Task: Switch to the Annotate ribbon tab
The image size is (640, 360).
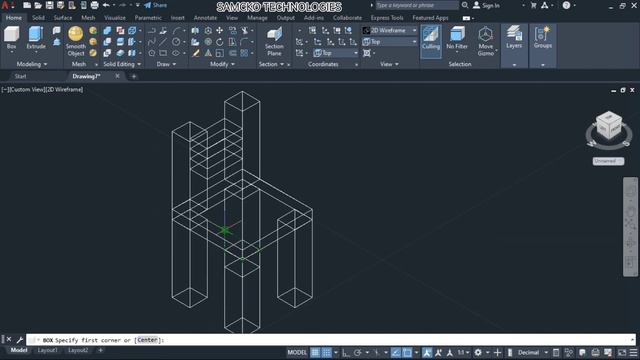Action: pos(205,18)
